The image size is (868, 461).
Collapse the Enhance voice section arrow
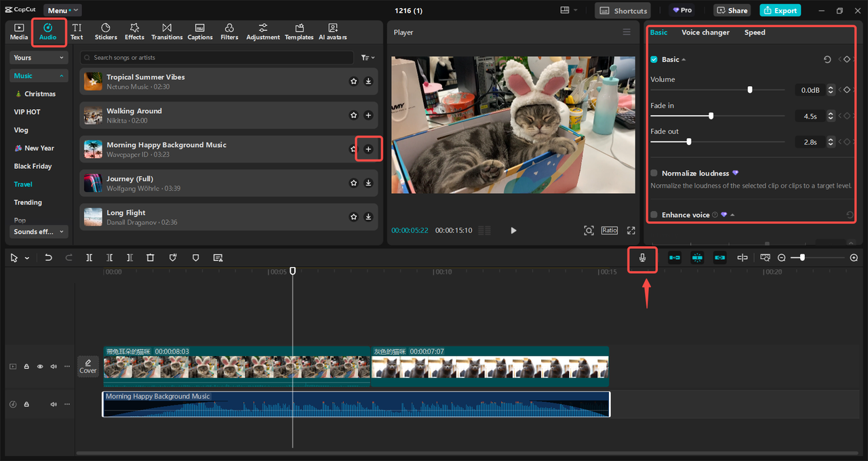click(x=732, y=215)
